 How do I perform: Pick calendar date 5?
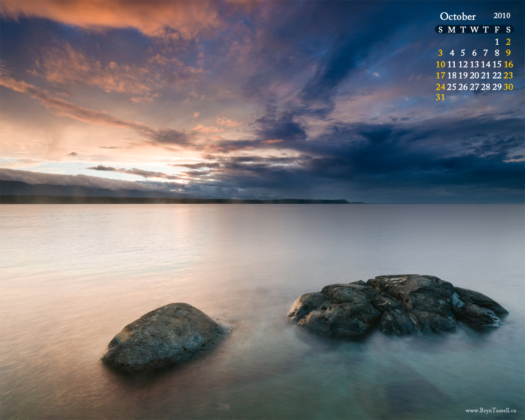463,53
